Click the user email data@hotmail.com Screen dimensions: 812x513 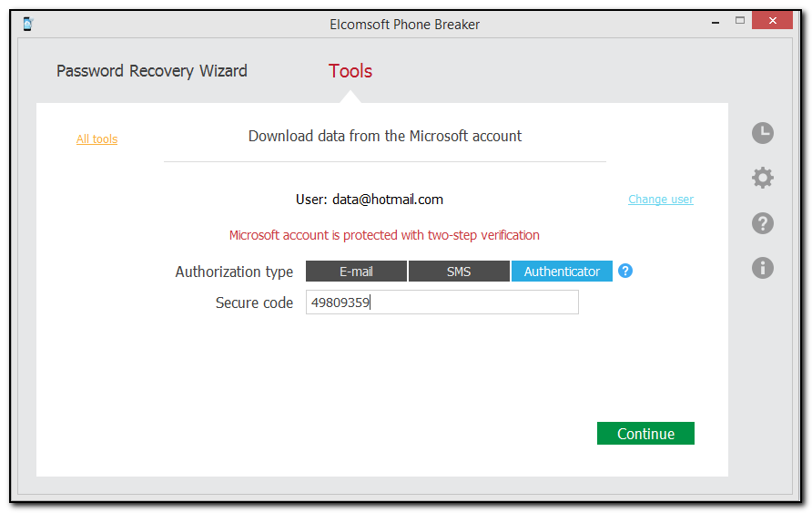pyautogui.click(x=388, y=200)
